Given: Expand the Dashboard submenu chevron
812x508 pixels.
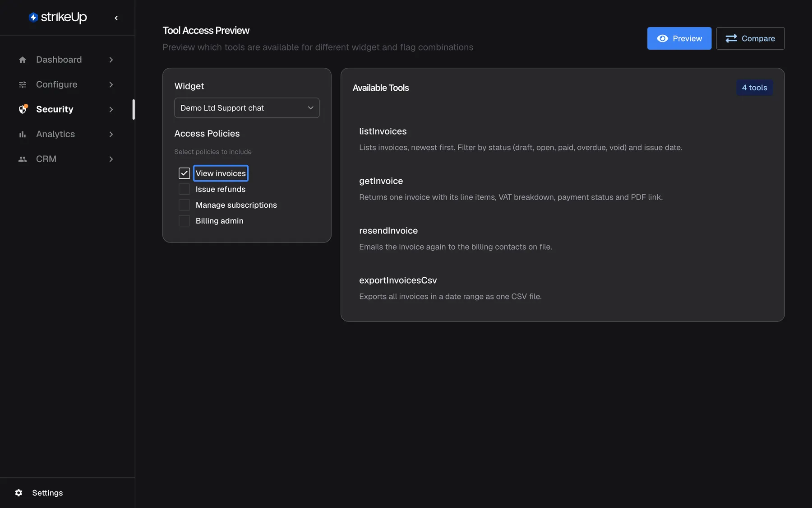Looking at the screenshot, I should tap(111, 60).
